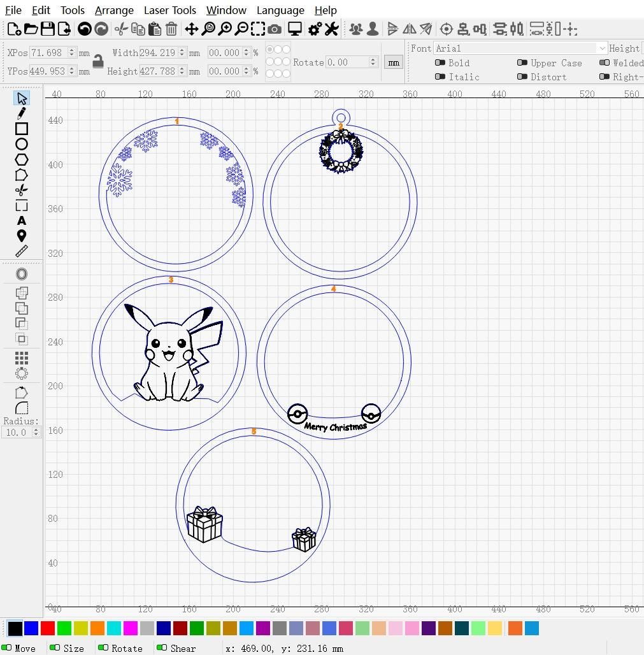This screenshot has height=655, width=644.
Task: Open the Tools menu
Action: (x=72, y=10)
